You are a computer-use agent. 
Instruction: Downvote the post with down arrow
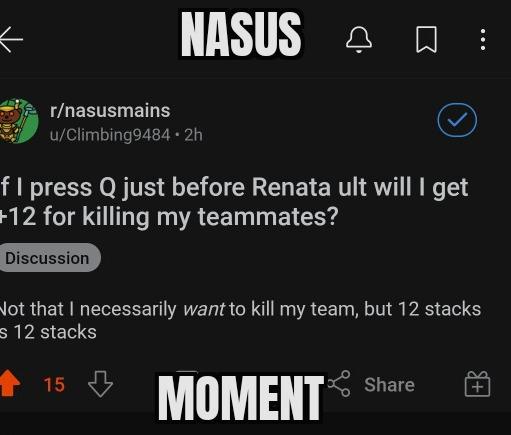[x=100, y=384]
